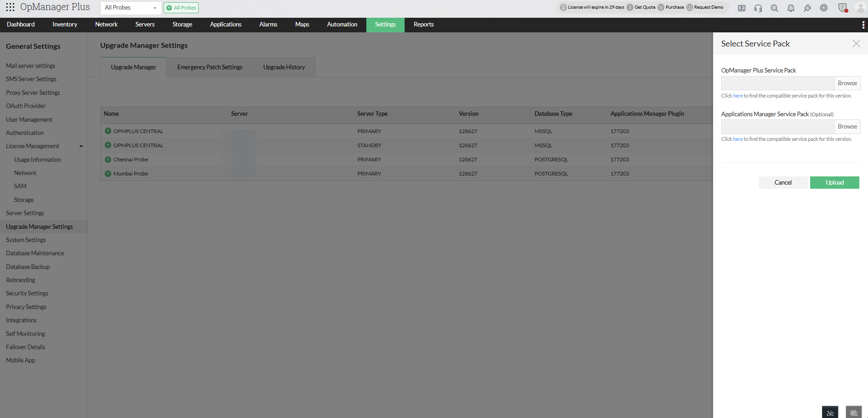868x418 pixels.
Task: Go to the Dashboard menu
Action: pos(21,25)
